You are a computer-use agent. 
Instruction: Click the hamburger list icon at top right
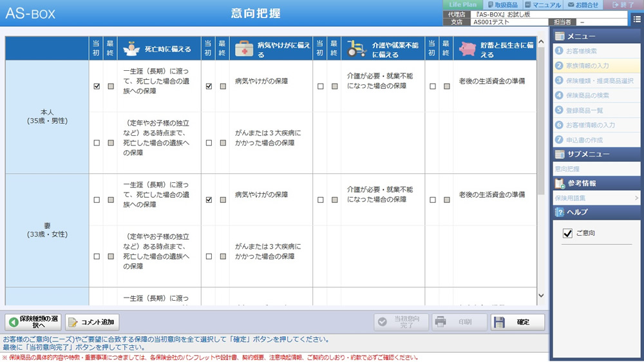[x=636, y=19]
